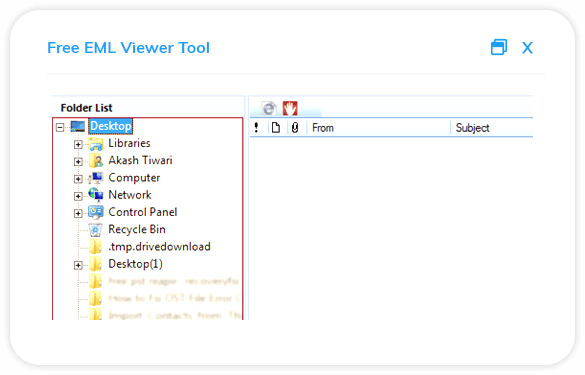Expand the Desktop(1) folder node
The width and height of the screenshot is (585, 375).
78,265
